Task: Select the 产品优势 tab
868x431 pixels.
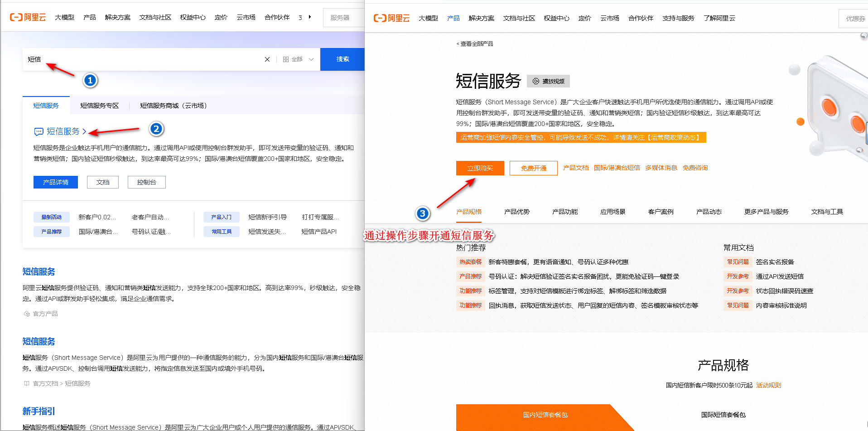Action: tap(516, 212)
